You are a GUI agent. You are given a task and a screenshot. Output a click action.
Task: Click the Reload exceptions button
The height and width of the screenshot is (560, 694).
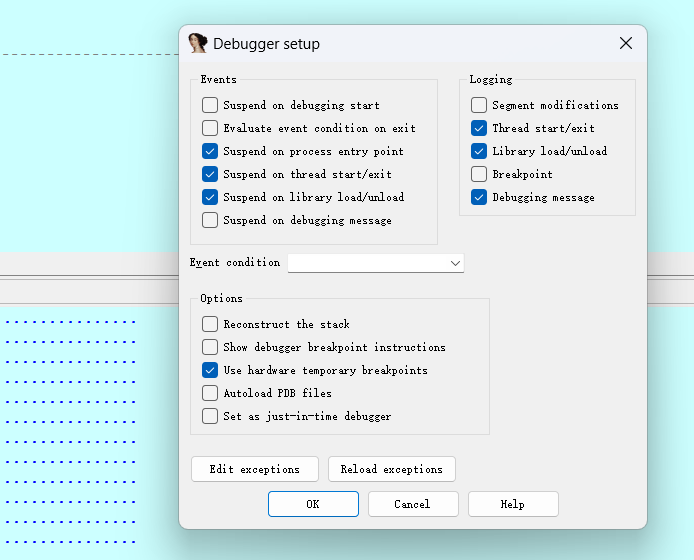tap(392, 469)
